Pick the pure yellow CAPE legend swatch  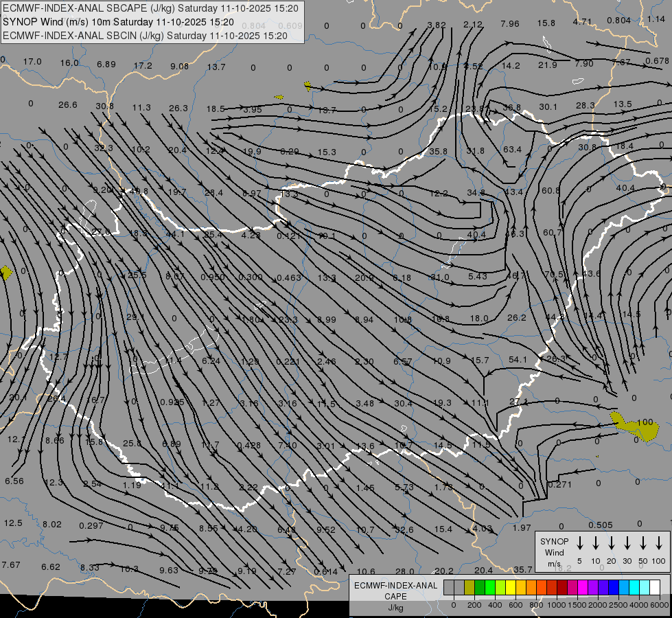coord(511,587)
